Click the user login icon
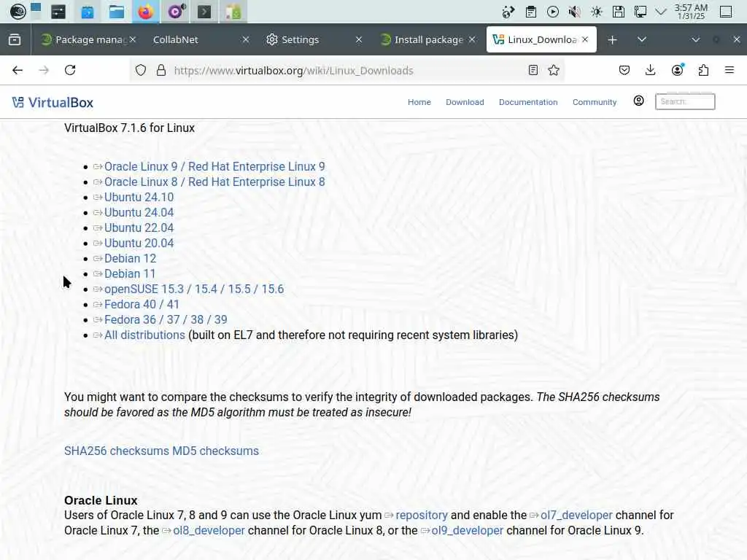 point(639,101)
